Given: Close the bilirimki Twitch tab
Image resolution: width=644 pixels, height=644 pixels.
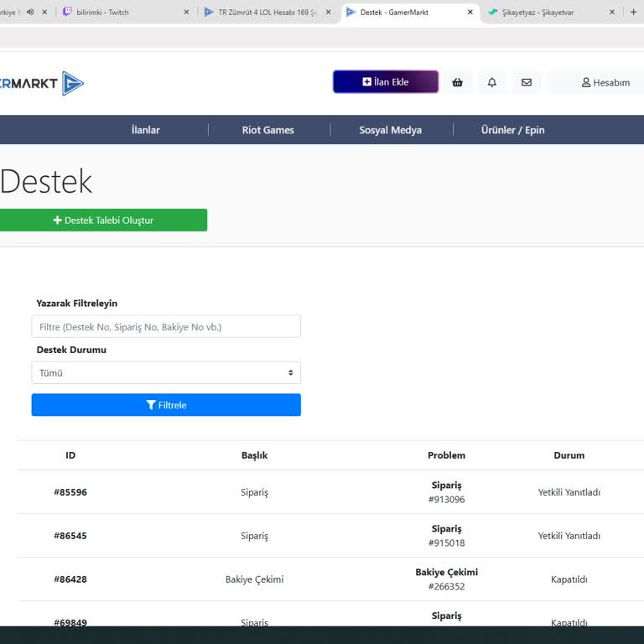Looking at the screenshot, I should pos(186,13).
